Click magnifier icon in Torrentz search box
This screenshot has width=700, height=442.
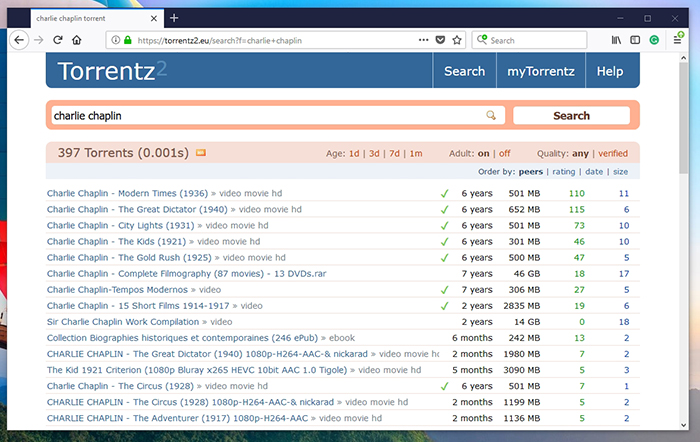(x=491, y=116)
